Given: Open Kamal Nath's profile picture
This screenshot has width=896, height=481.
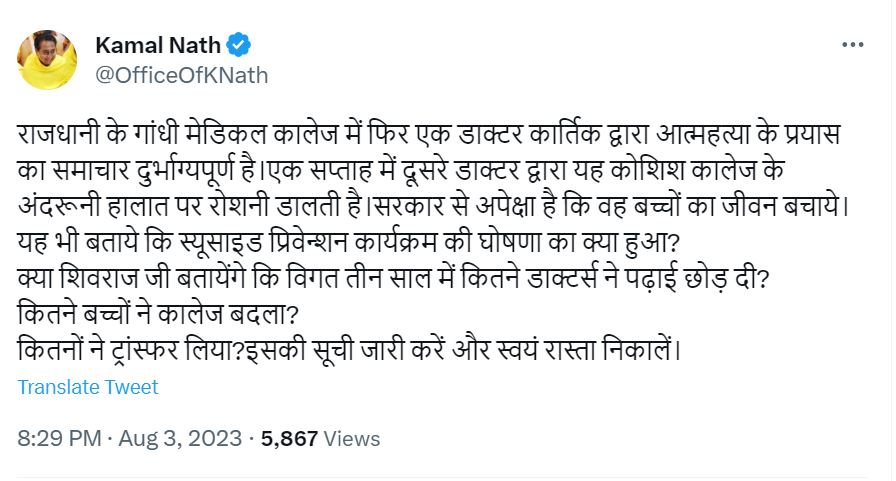Looking at the screenshot, I should point(47,59).
